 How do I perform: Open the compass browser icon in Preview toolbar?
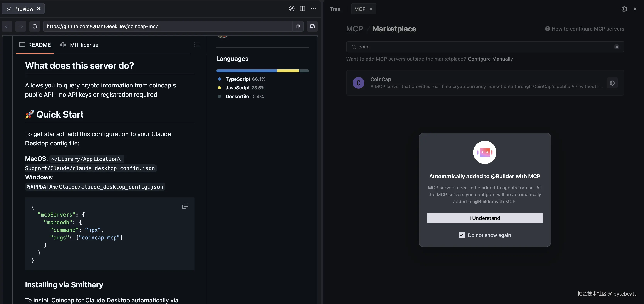click(x=291, y=8)
